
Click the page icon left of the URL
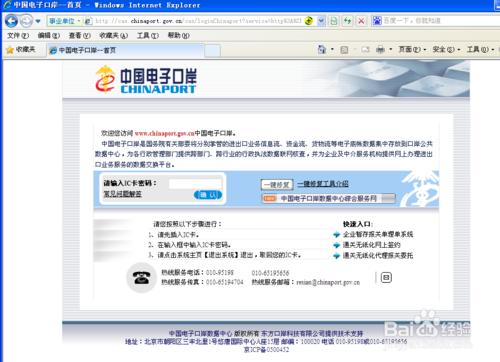pyautogui.click(x=88, y=21)
